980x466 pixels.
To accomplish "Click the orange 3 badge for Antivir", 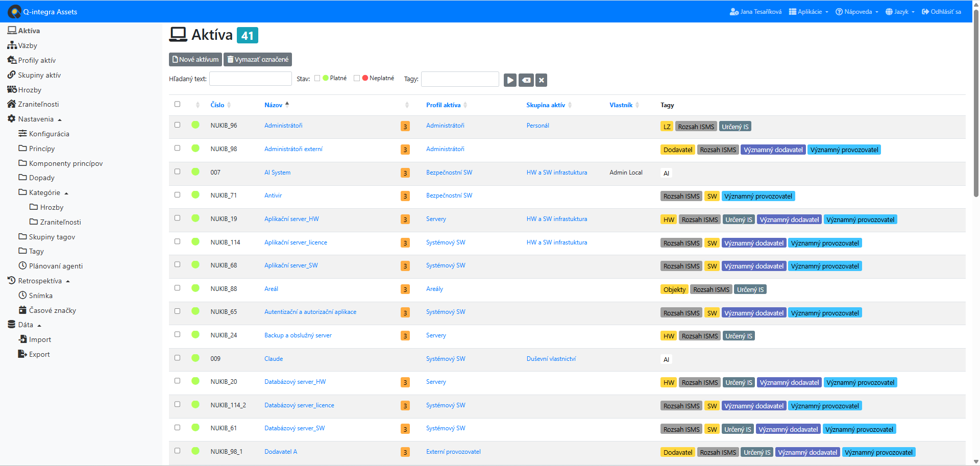I will pyautogui.click(x=405, y=196).
